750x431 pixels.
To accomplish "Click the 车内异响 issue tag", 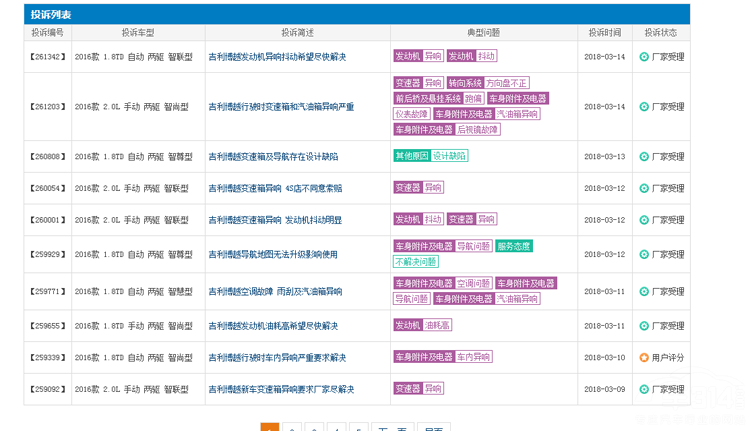I will coord(474,357).
